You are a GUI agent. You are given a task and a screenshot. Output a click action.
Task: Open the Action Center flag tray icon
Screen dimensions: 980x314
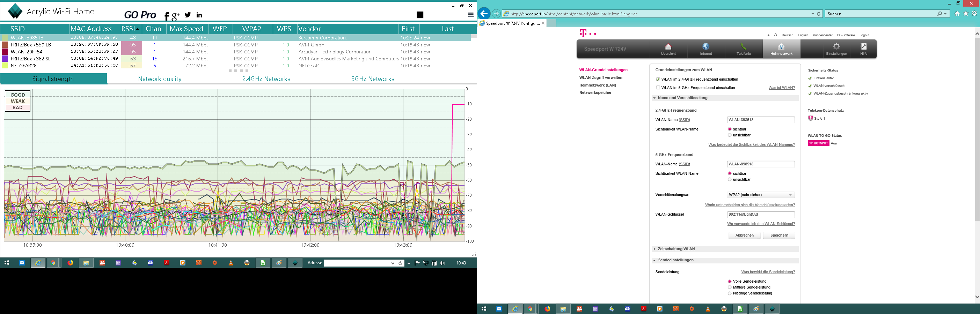pos(417,263)
